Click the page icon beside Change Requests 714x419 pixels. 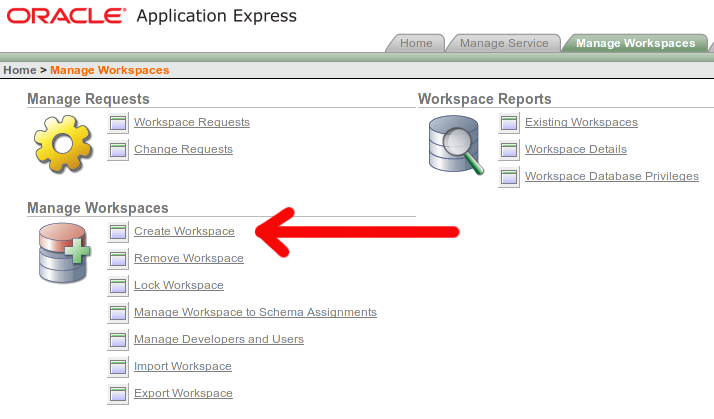(118, 149)
